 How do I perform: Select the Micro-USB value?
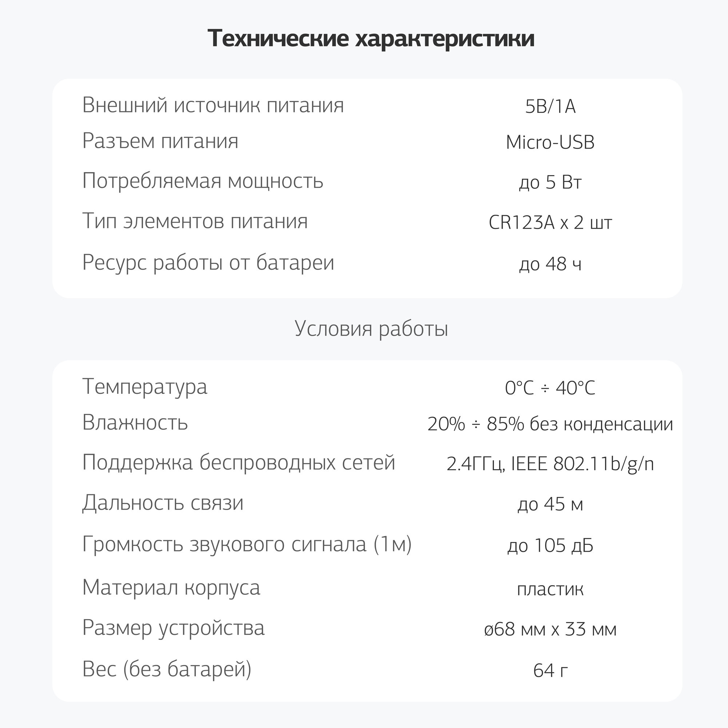550,142
